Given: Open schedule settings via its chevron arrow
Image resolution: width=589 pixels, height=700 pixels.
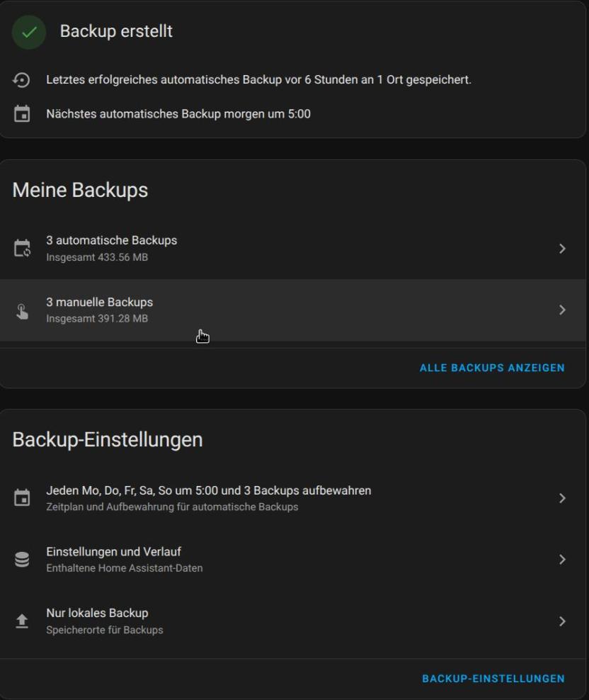Looking at the screenshot, I should (562, 499).
